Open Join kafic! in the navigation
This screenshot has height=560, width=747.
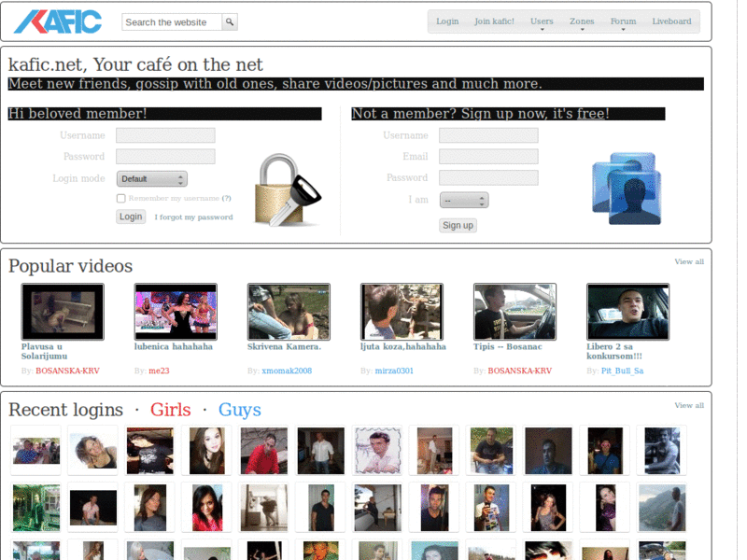(494, 21)
